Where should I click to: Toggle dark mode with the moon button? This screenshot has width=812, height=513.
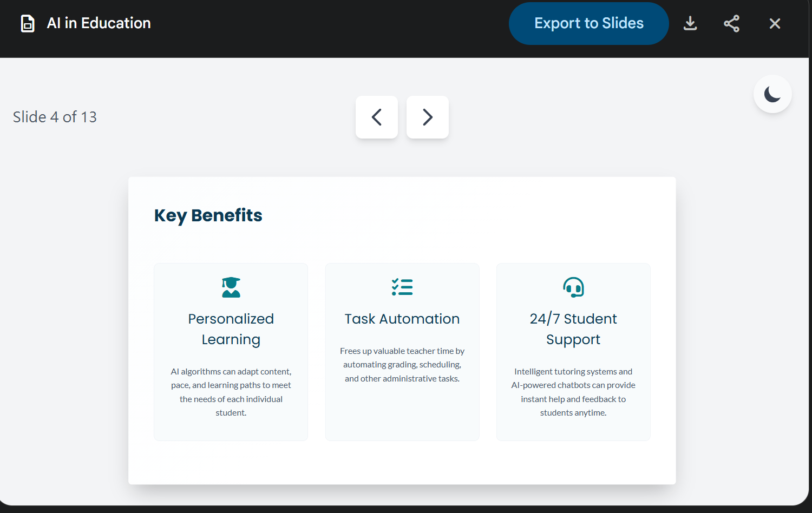(772, 94)
